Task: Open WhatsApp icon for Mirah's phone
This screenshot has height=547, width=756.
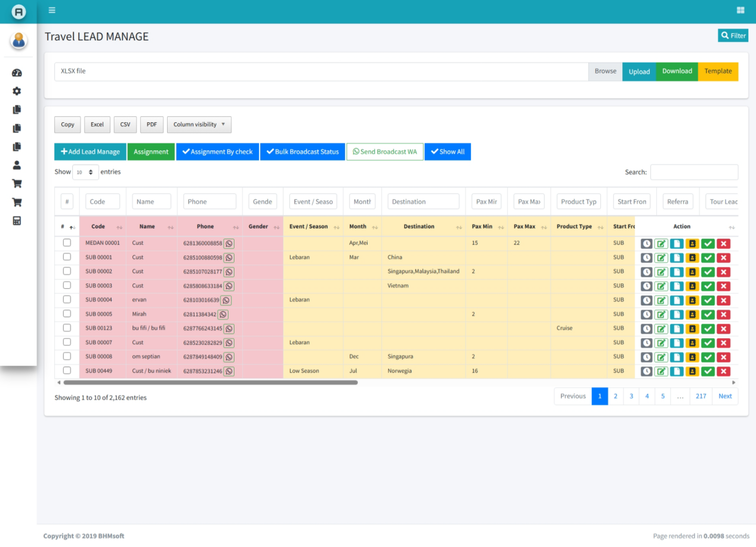Action: [x=223, y=314]
